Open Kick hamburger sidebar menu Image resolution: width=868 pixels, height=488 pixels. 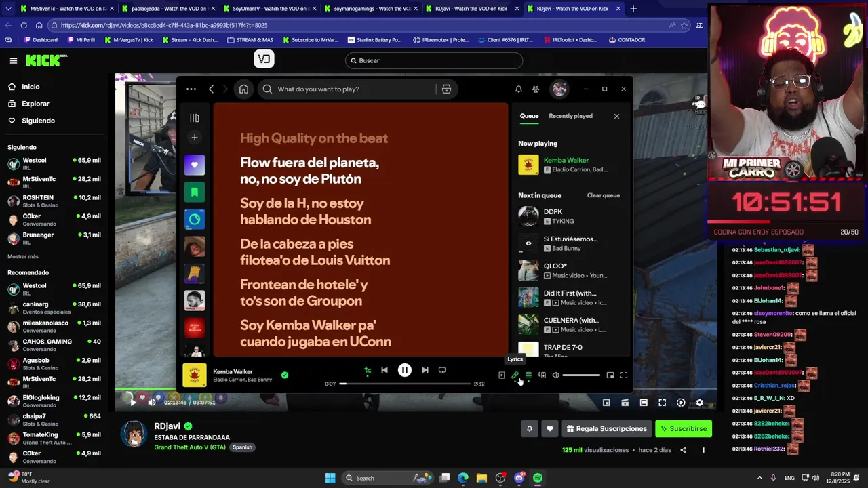click(13, 60)
